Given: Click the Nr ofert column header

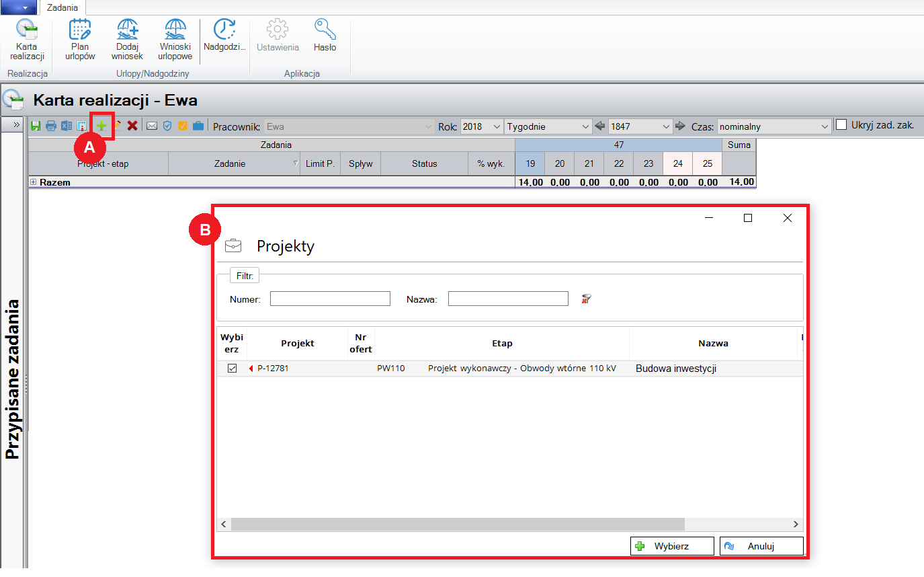Looking at the screenshot, I should pos(361,343).
